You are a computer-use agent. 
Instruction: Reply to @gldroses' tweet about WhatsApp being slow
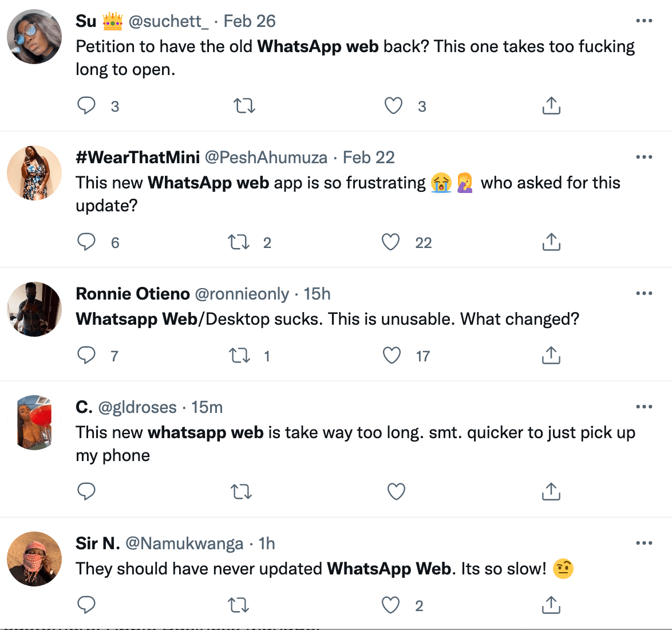point(86,491)
